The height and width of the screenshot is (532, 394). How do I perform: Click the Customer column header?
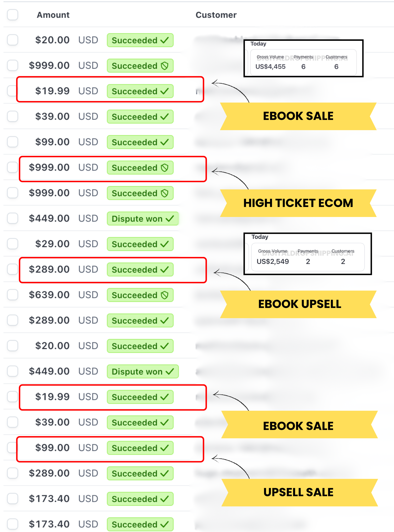point(216,15)
